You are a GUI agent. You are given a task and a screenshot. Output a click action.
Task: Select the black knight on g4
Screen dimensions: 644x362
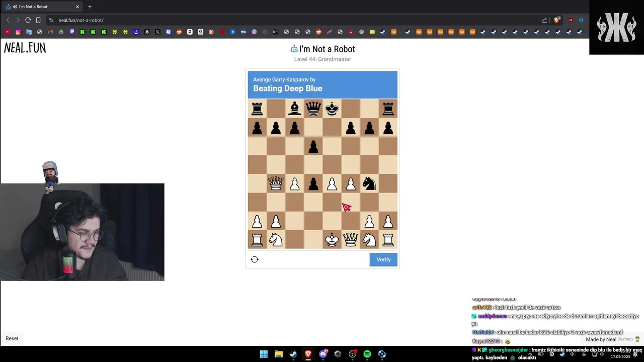369,184
